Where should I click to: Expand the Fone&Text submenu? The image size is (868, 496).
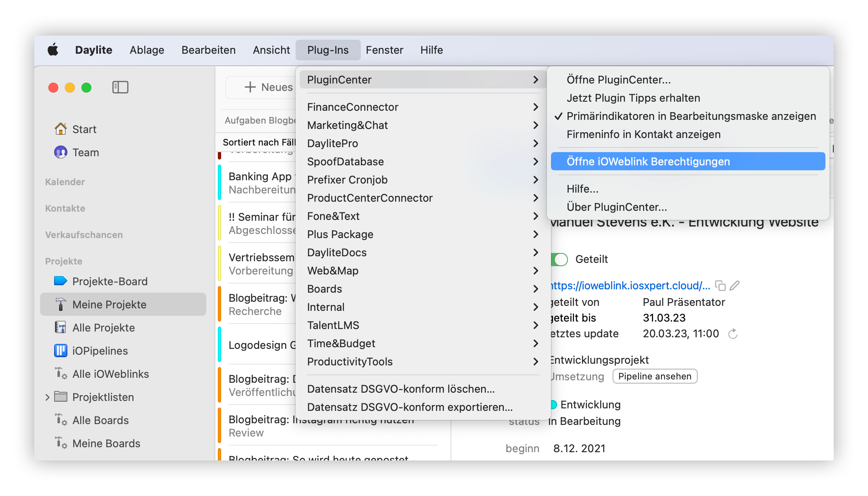tap(423, 216)
